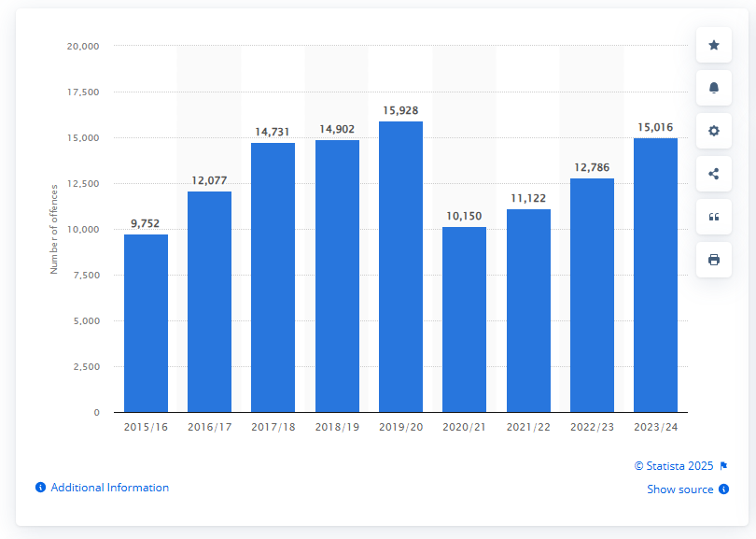Click the bell notification icon
Screen dimensions: 756x539
(714, 88)
